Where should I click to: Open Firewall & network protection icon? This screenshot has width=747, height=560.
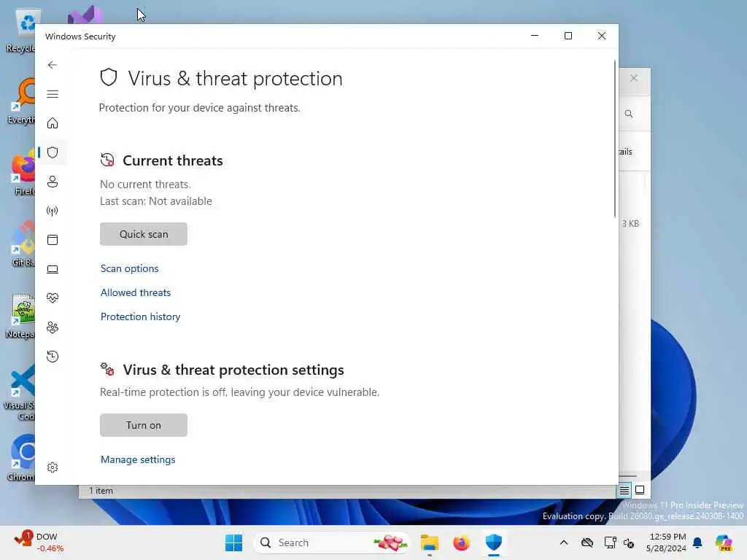pos(53,211)
